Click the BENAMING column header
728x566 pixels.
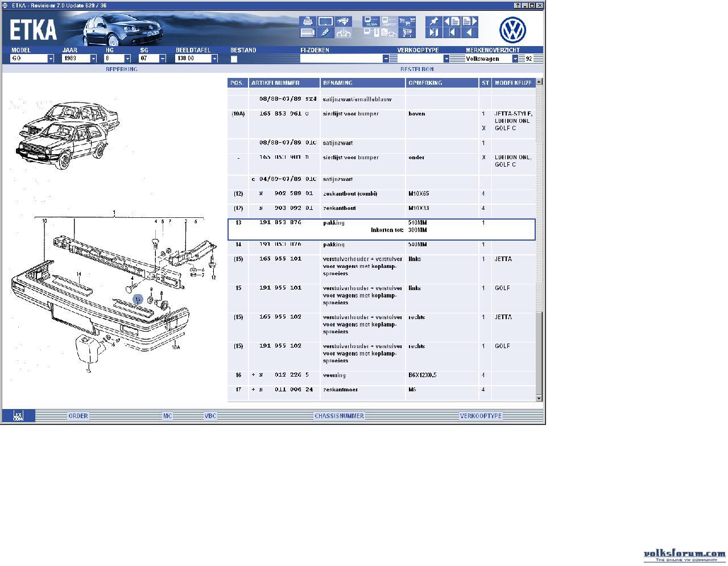(x=363, y=82)
